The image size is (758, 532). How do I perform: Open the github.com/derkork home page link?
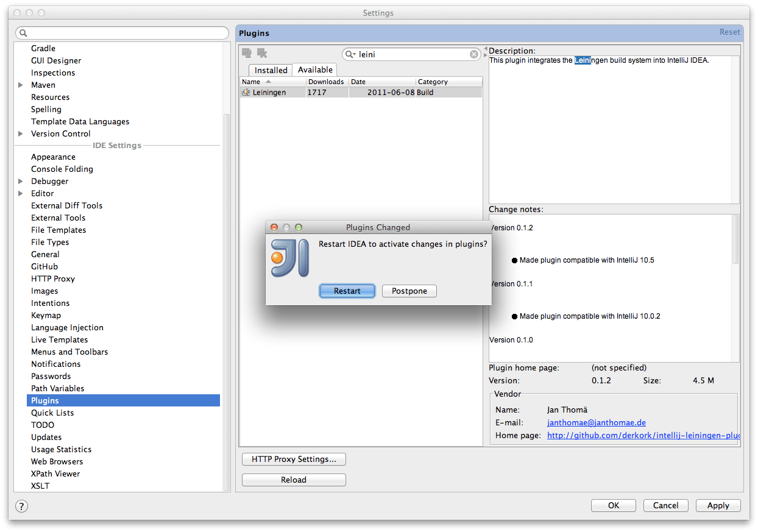click(x=643, y=436)
